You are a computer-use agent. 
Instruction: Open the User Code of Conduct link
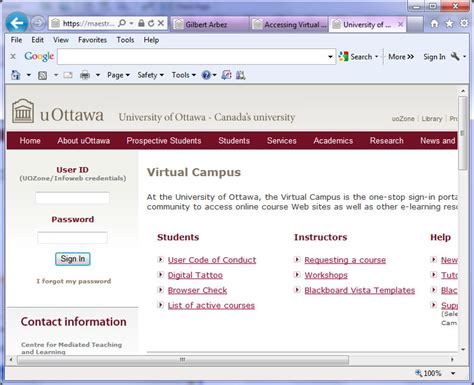point(212,260)
